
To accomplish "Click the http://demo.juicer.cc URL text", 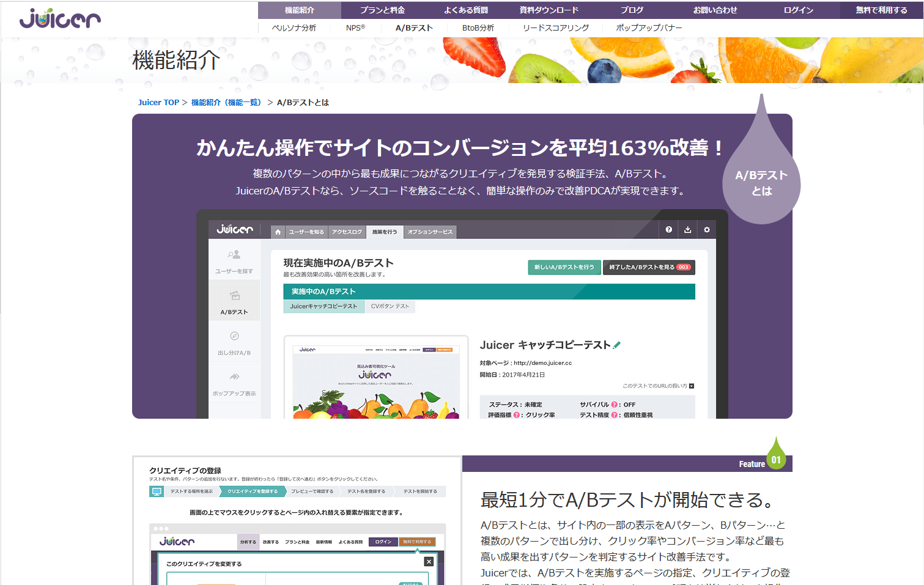I will (542, 363).
